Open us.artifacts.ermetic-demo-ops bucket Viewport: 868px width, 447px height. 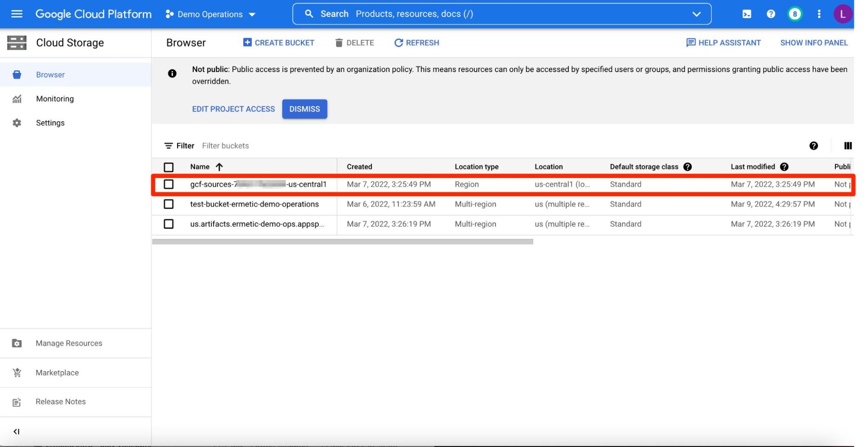pyautogui.click(x=257, y=224)
